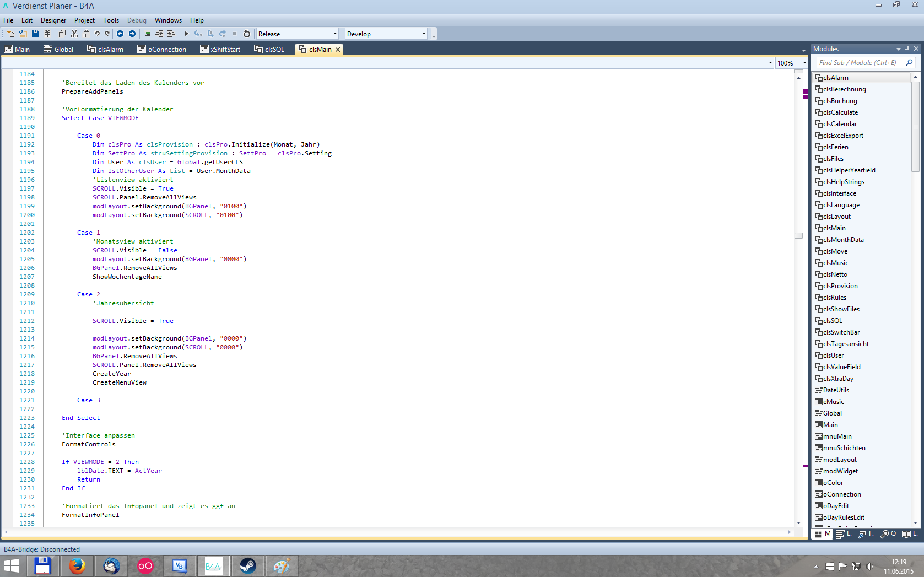Open the Quick Search pane tab icon
Viewport: 924px width, 577px height.
point(888,533)
